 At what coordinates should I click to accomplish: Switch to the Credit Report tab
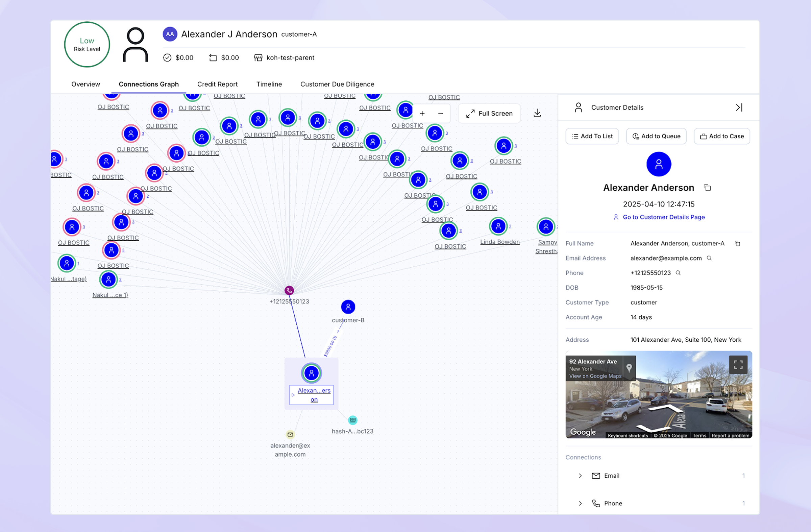click(x=217, y=84)
